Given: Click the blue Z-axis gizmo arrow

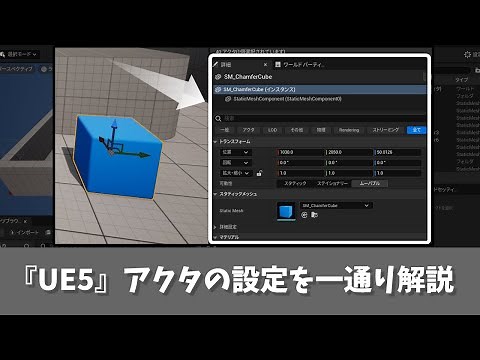Looking at the screenshot, I should coord(114,125).
